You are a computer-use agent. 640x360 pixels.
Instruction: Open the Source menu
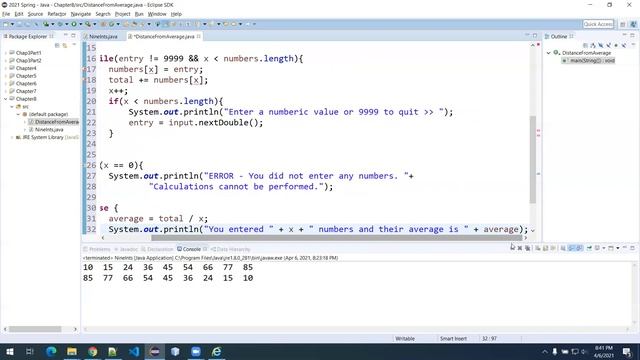tap(35, 14)
